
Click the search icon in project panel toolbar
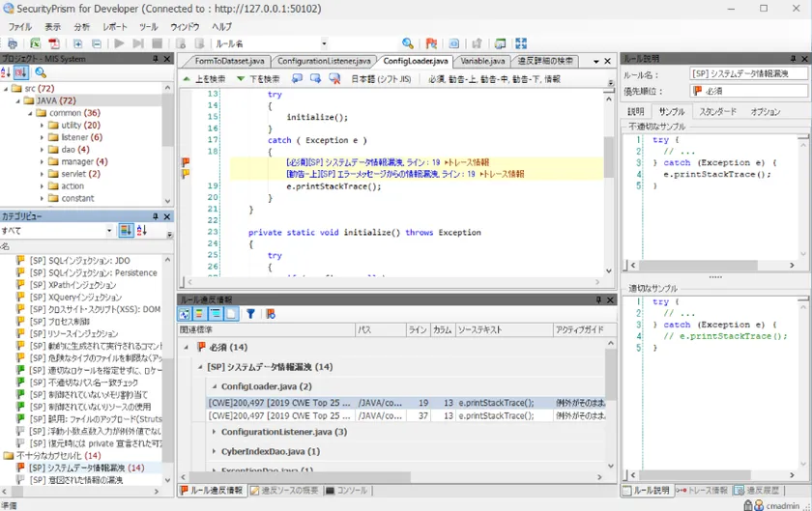41,72
